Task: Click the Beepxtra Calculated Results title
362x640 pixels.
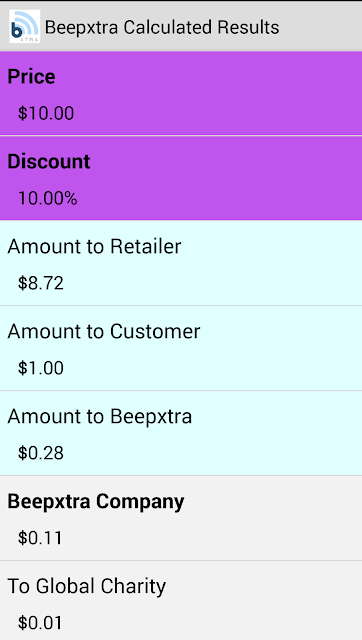Action: click(162, 27)
